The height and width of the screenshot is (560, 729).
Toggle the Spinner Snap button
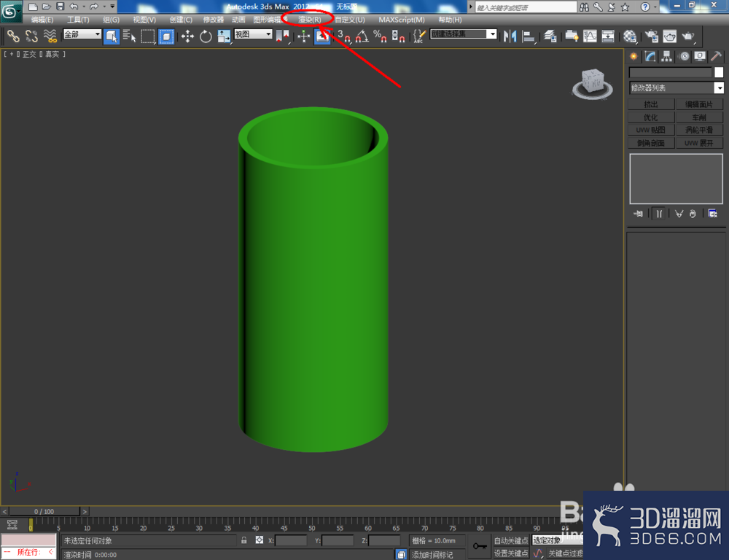[x=398, y=36]
